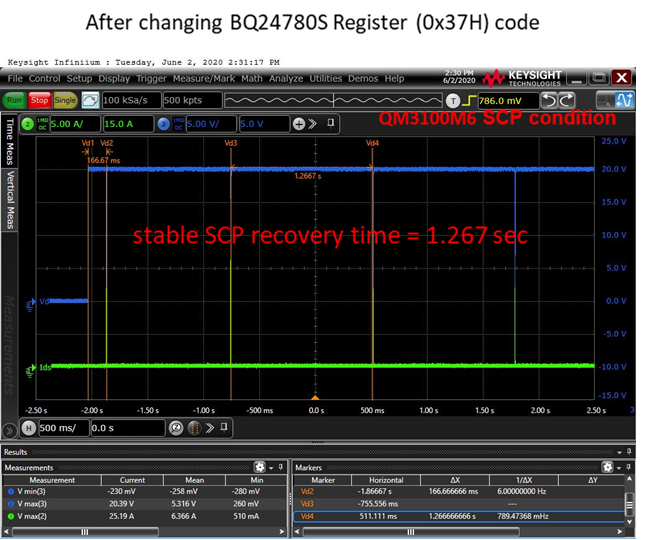Open the Control menu
This screenshot has width=646, height=540.
coord(44,78)
